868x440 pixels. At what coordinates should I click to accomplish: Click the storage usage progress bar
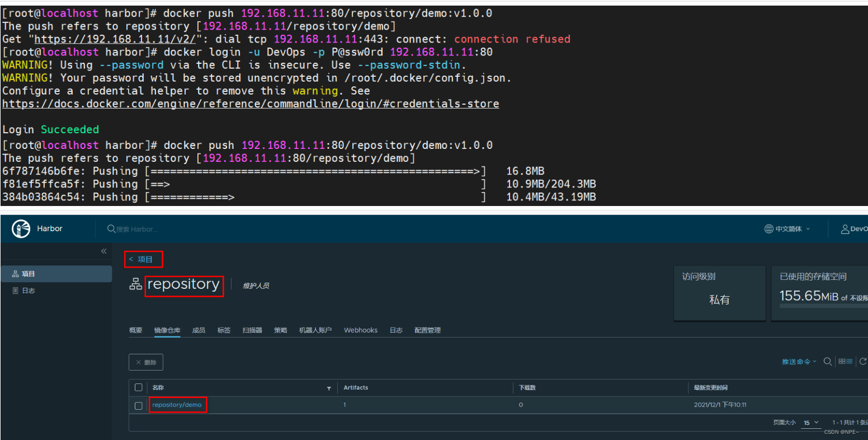pyautogui.click(x=823, y=306)
